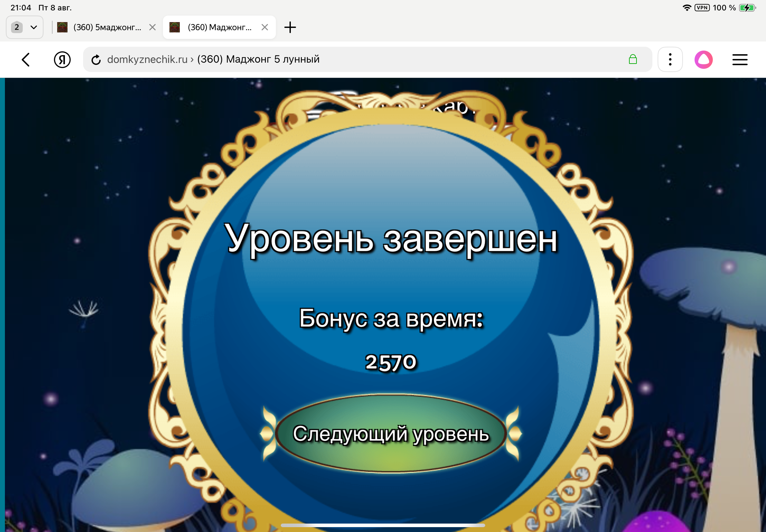Close the (360) 5маджонг tab
The width and height of the screenshot is (766, 532).
[153, 27]
